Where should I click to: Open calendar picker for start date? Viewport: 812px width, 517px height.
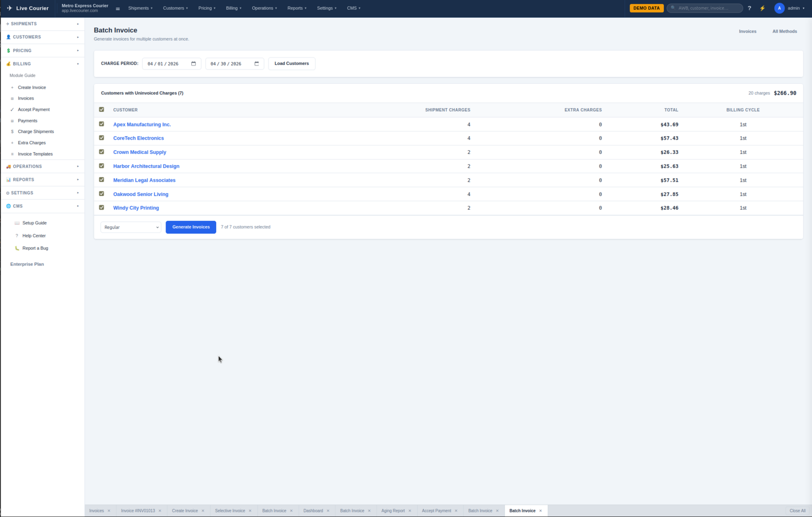coord(193,64)
